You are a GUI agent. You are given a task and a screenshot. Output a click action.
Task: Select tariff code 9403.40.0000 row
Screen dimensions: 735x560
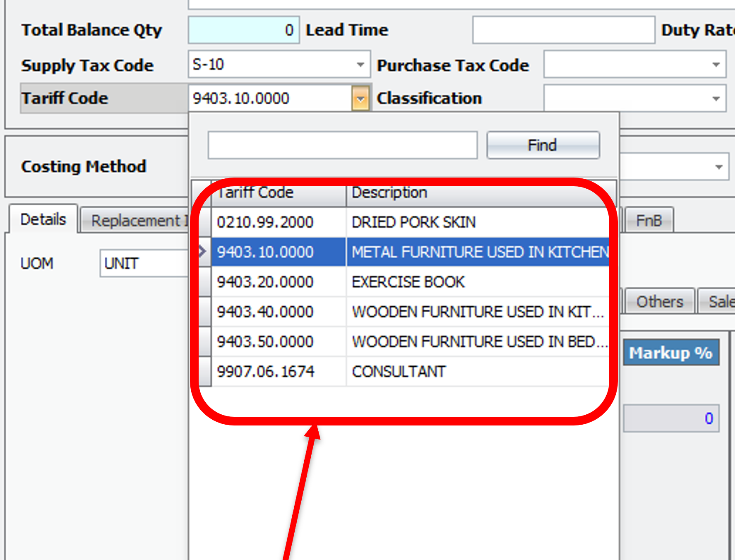[265, 312]
